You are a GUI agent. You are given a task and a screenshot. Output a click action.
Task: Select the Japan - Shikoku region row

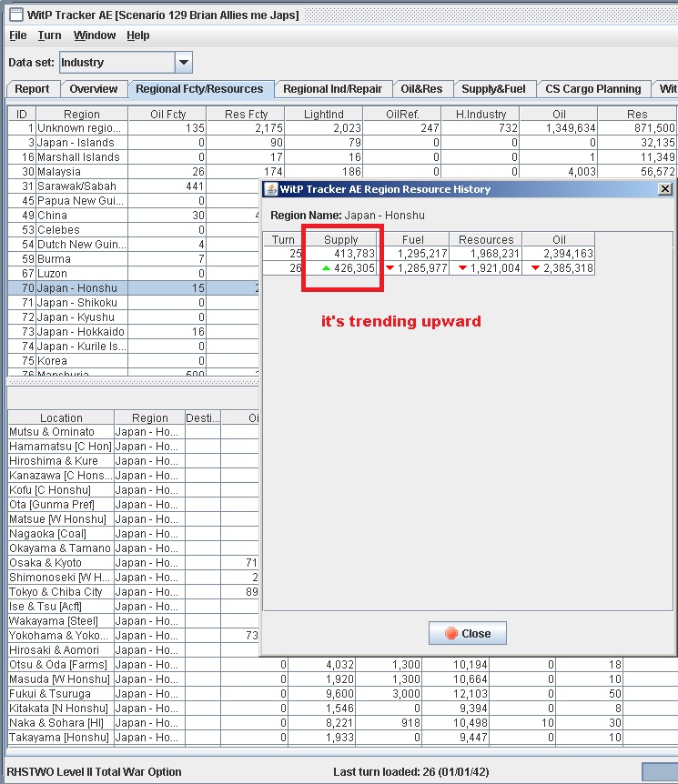(134, 303)
